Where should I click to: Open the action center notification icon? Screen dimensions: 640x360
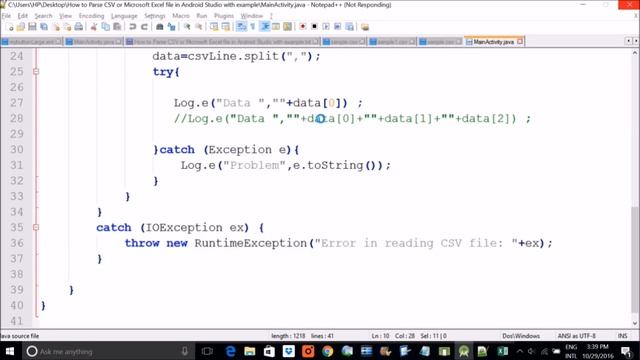click(626, 351)
